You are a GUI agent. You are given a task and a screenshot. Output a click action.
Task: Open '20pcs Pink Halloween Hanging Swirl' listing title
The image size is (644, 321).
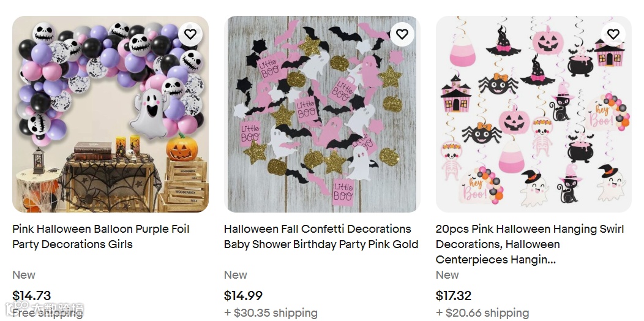point(530,244)
